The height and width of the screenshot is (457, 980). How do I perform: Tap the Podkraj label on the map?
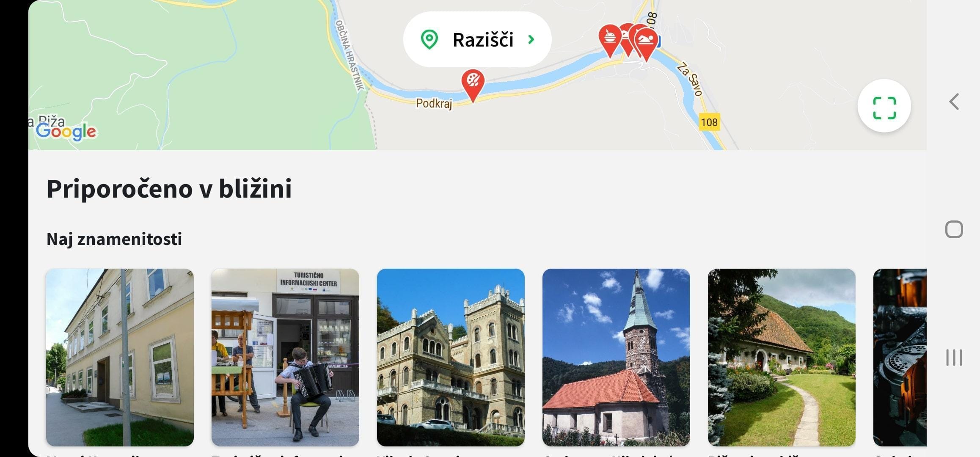click(x=434, y=103)
